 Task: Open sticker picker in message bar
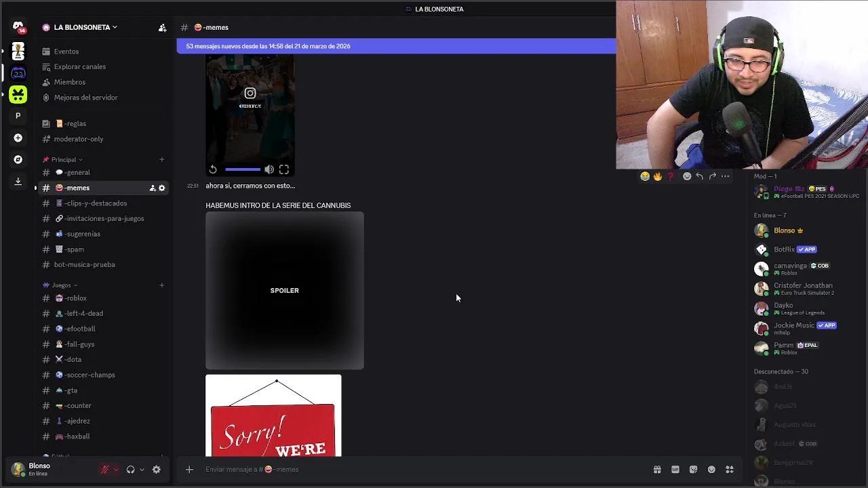point(693,469)
